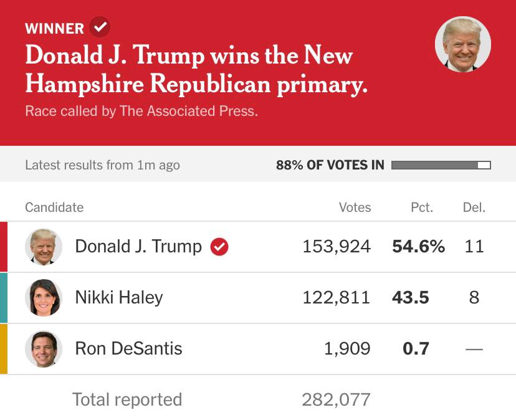Click the "88% OF VOTES IN" label

point(330,165)
